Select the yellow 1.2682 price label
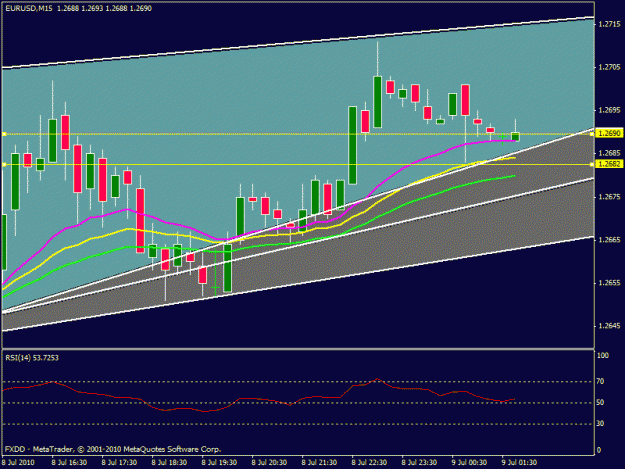 [609, 164]
